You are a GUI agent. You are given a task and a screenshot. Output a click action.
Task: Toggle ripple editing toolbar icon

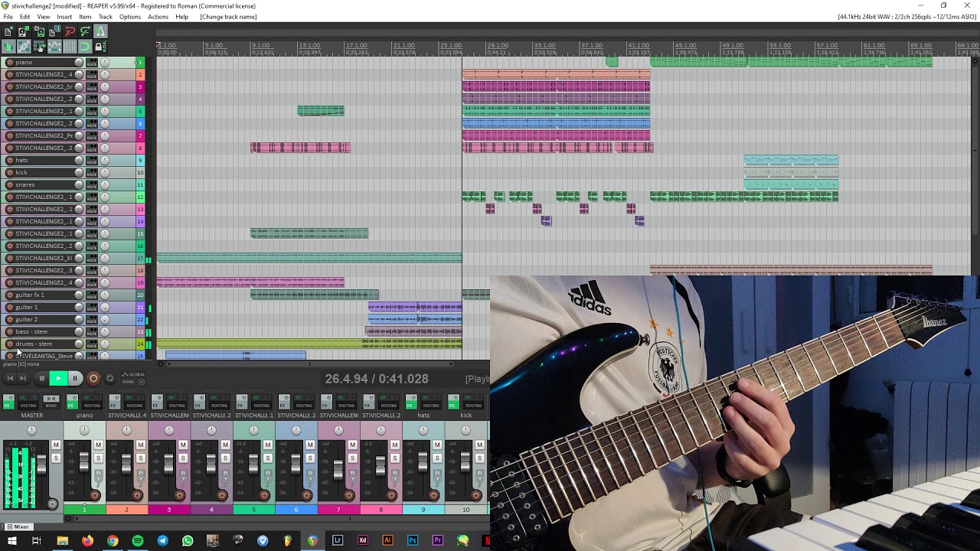pos(39,47)
